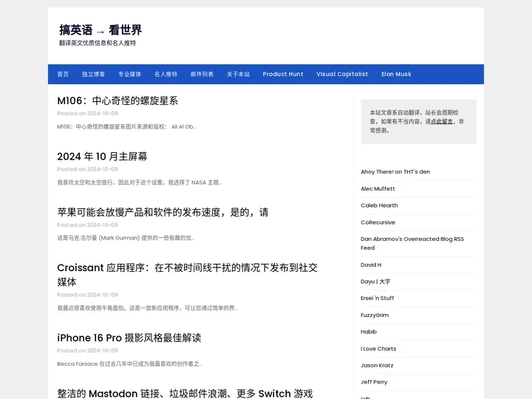532x399 pixels.
Task: Open the 独立博客 menu item
Action: [93, 74]
